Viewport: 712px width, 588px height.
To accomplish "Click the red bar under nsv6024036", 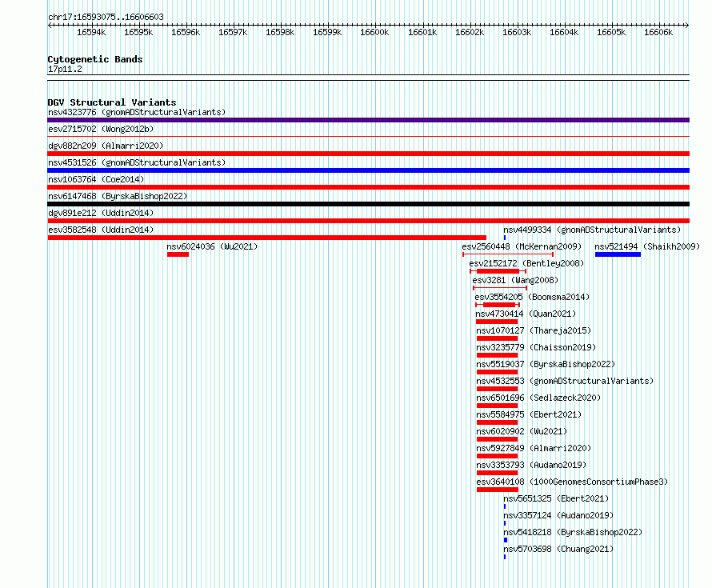I will pyautogui.click(x=178, y=254).
